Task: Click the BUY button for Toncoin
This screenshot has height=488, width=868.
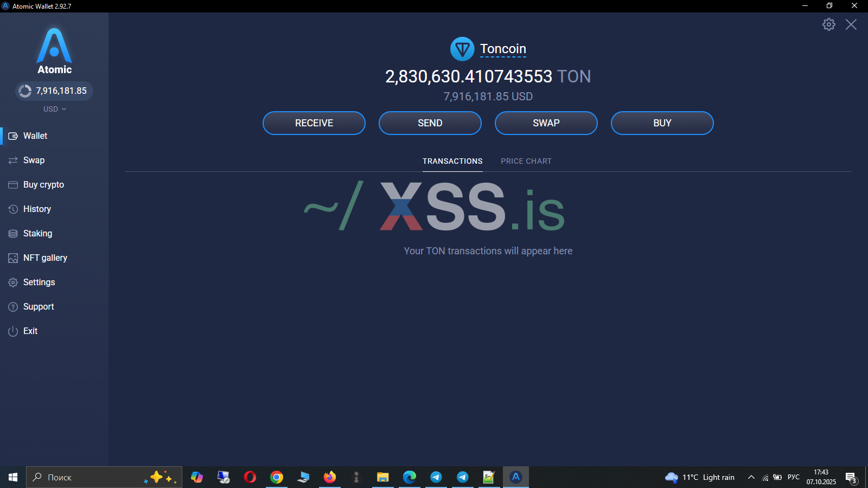Action: (662, 123)
